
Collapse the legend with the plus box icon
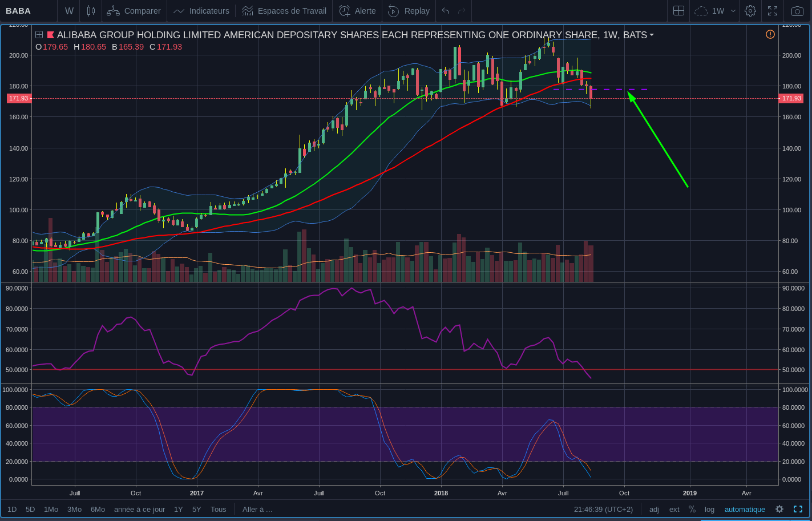(39, 35)
